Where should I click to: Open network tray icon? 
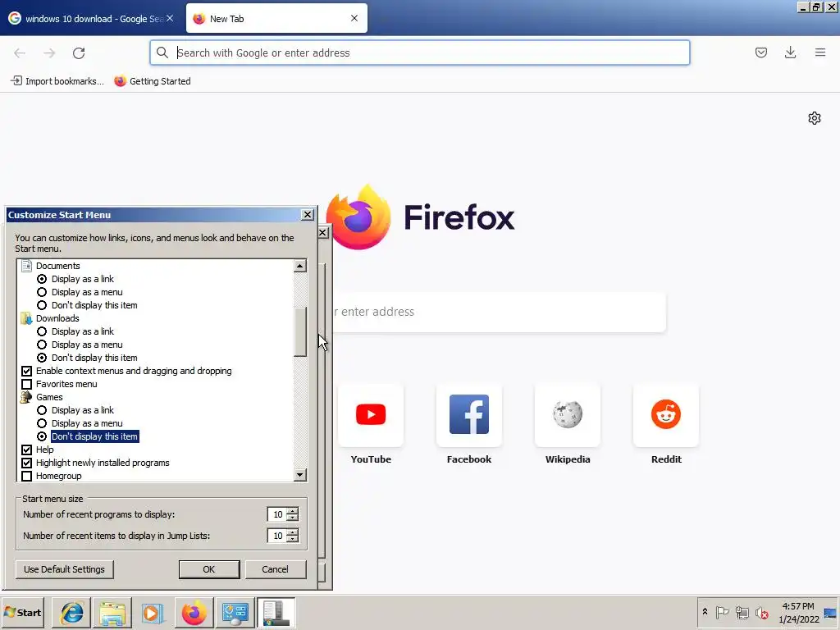(742, 612)
